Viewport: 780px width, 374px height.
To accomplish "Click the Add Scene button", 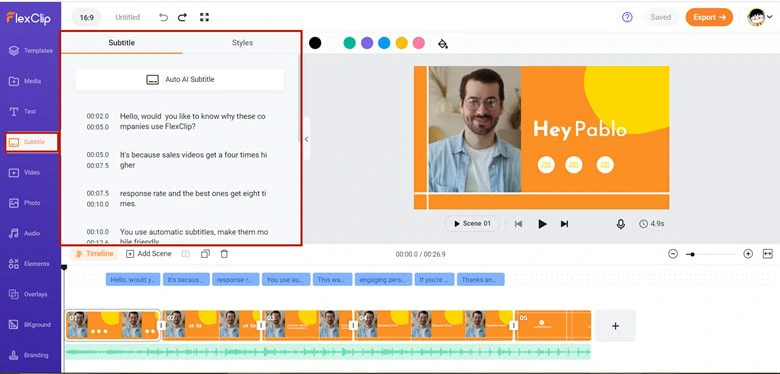I will (x=149, y=254).
